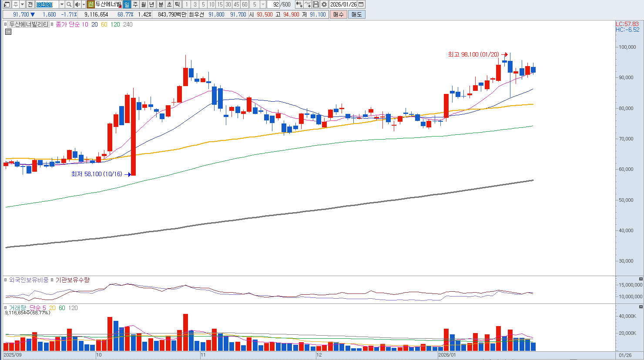Save chart with the floppy disk icon
Screen dimensions: 644x360
coord(316,4)
